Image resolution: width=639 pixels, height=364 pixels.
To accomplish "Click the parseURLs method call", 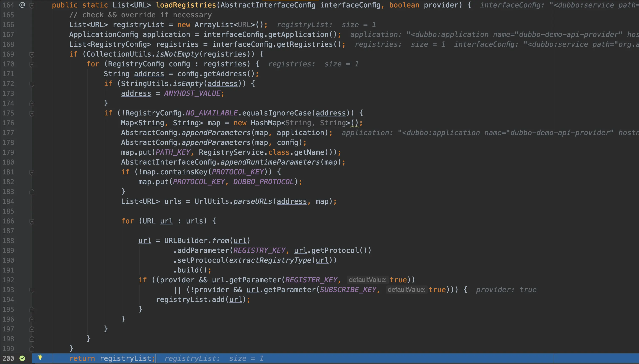I will [252, 202].
